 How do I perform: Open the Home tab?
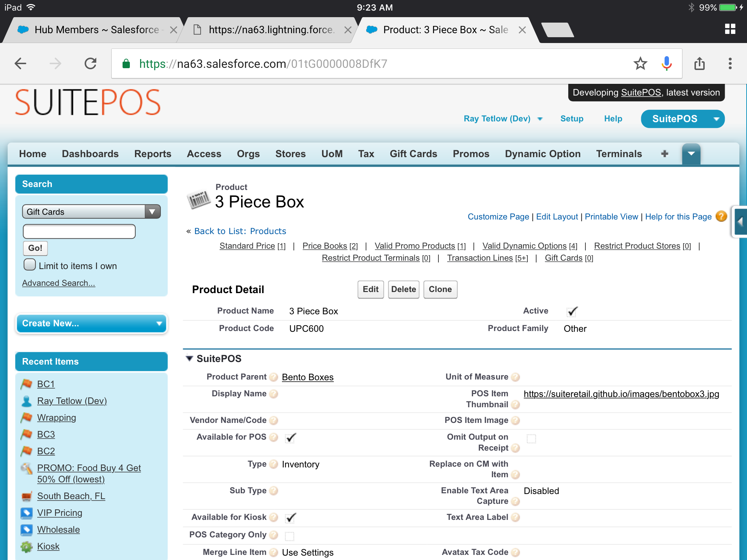coord(33,154)
